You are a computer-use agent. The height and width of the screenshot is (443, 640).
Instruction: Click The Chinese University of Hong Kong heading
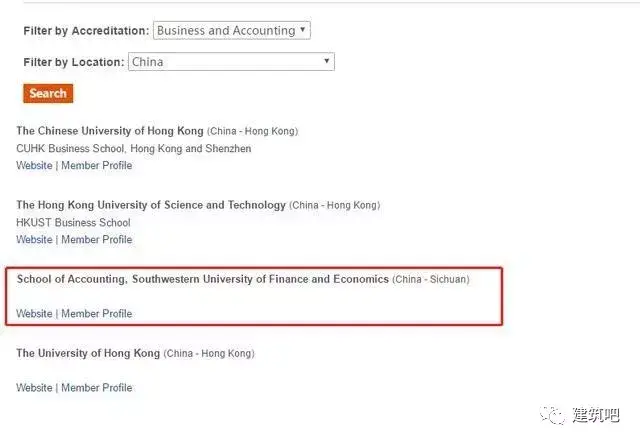pyautogui.click(x=110, y=131)
